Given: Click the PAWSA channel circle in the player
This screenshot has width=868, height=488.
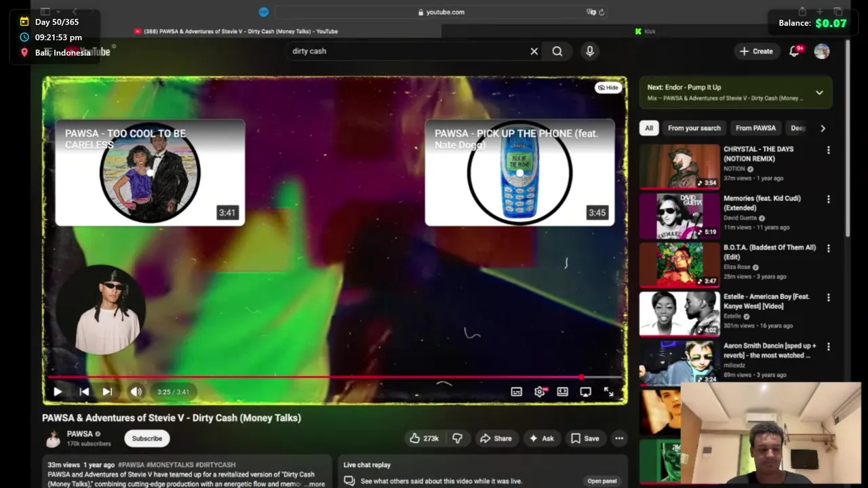Looking at the screenshot, I should pos(102,310).
